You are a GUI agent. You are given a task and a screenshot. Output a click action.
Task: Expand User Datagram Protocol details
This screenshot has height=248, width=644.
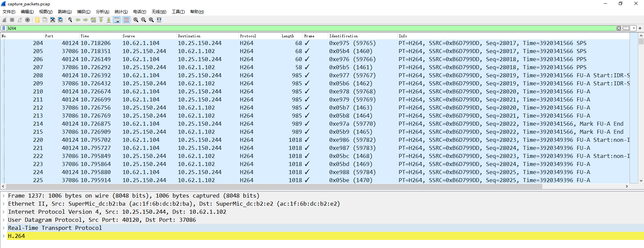click(3, 220)
